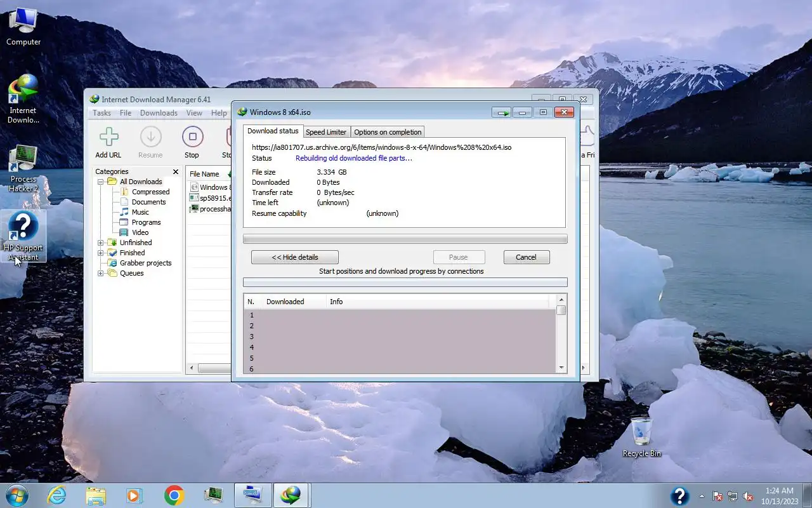Select the Finished folder

coord(132,253)
